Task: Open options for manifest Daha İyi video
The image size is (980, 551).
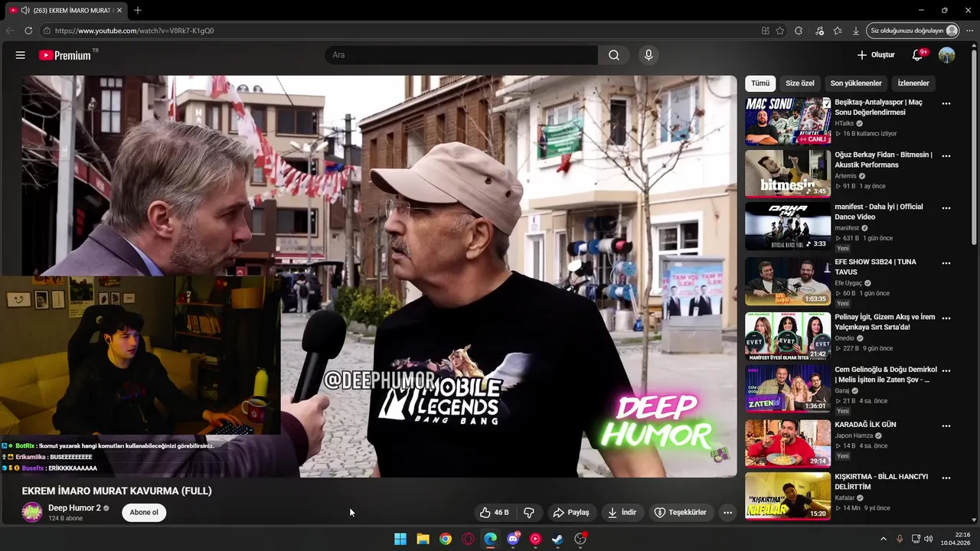Action: pos(946,208)
